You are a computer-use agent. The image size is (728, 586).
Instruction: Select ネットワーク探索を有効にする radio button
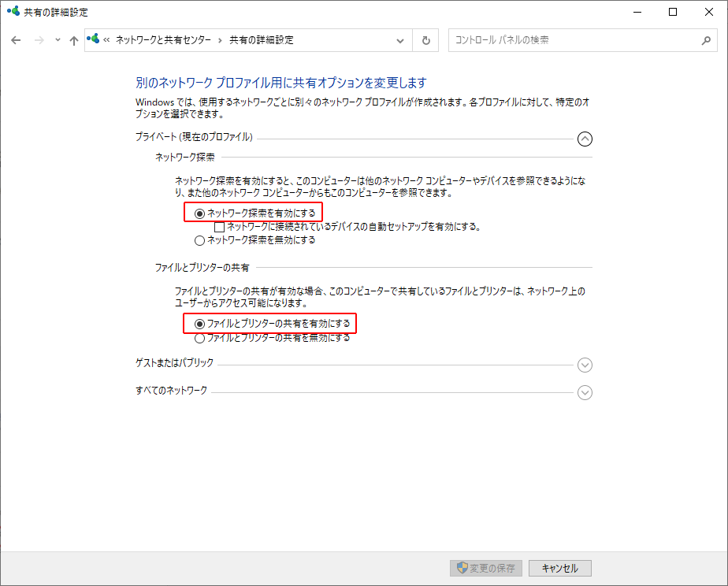199,213
